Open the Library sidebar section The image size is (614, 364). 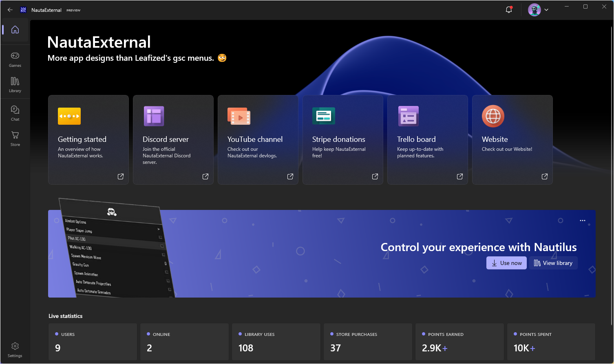pos(15,84)
